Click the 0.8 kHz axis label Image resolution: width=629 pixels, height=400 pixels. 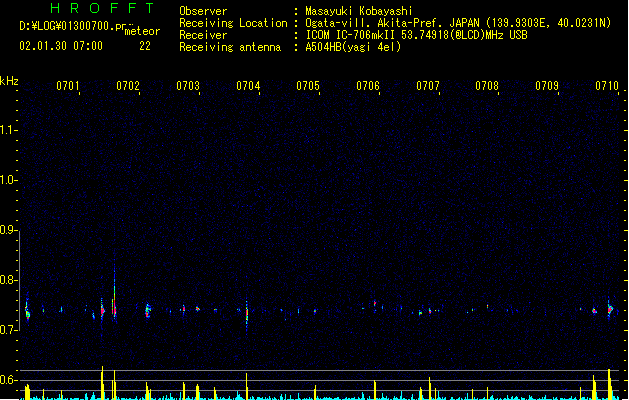8,280
